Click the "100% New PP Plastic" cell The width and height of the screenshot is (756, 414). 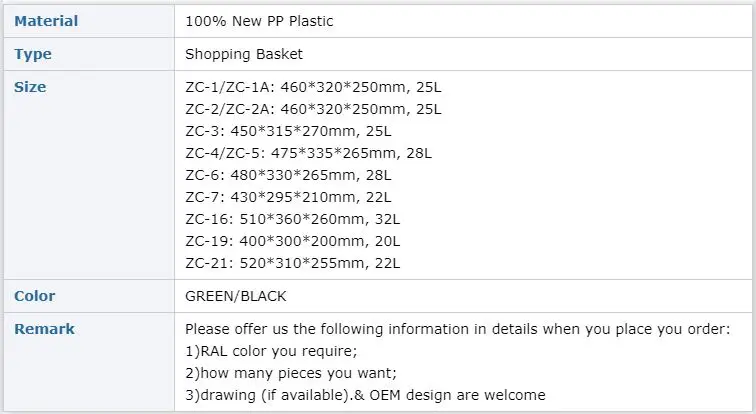257,21
